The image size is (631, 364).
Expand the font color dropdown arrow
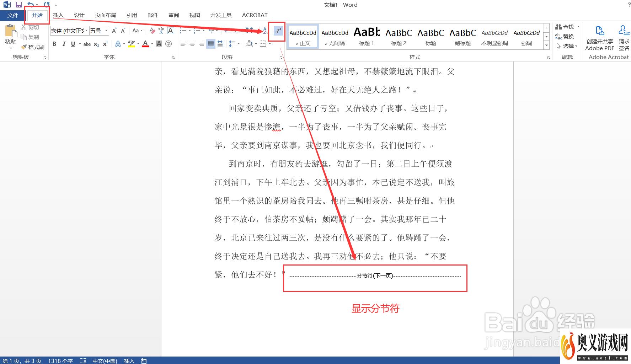[152, 44]
